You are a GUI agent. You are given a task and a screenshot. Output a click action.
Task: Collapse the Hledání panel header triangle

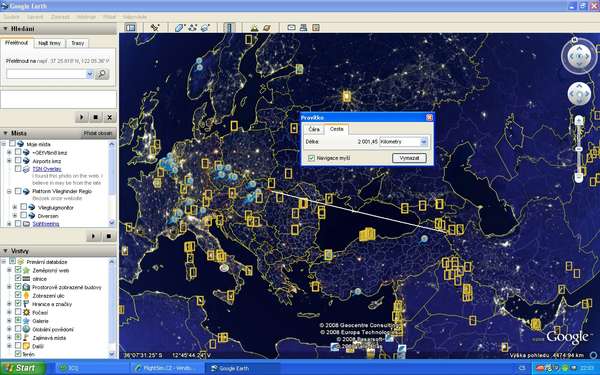click(x=5, y=29)
